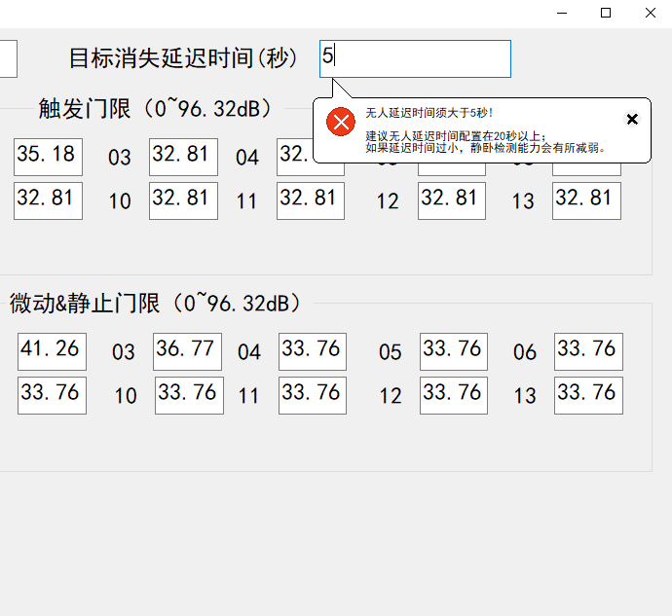Edit trigger threshold field for gate 13
The width and height of the screenshot is (672, 616).
click(x=586, y=200)
